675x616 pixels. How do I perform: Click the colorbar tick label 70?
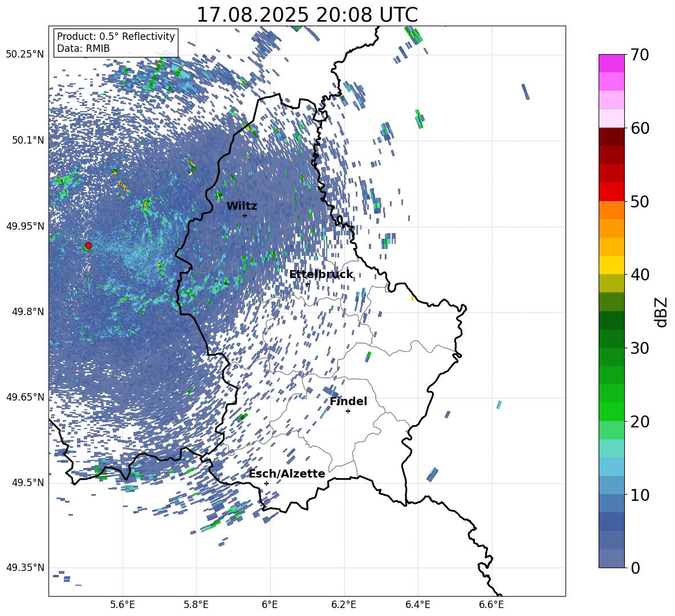click(639, 55)
